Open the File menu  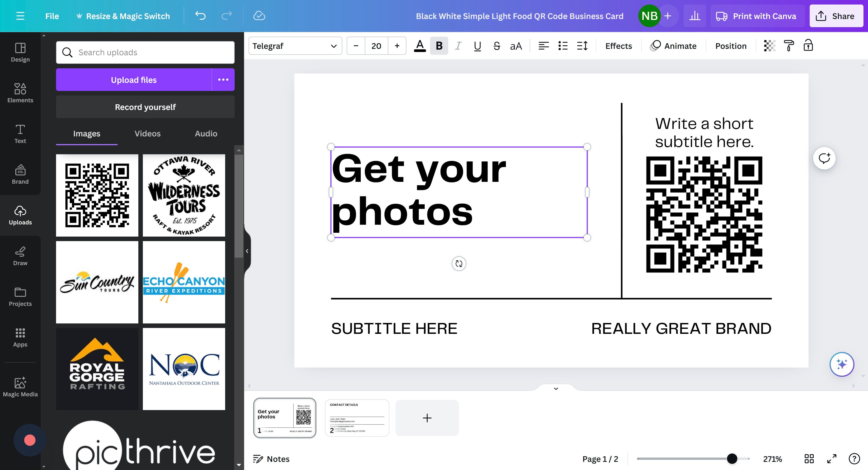52,16
